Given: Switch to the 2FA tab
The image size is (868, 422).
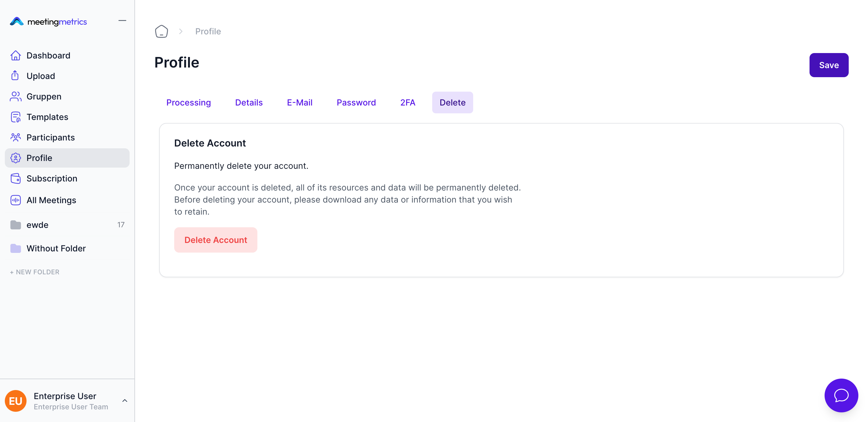Looking at the screenshot, I should coord(407,102).
